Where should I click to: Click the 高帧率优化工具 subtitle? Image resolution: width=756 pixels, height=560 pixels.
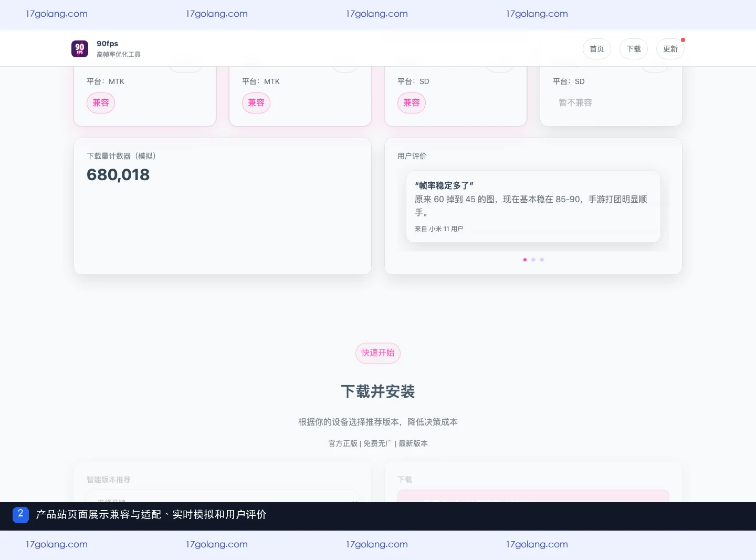pos(119,55)
